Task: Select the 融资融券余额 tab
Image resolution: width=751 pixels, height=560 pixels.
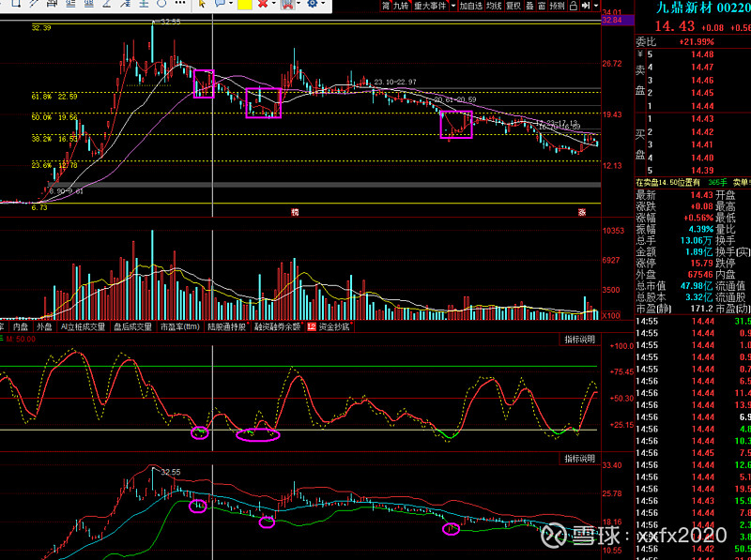Action: pyautogui.click(x=278, y=327)
